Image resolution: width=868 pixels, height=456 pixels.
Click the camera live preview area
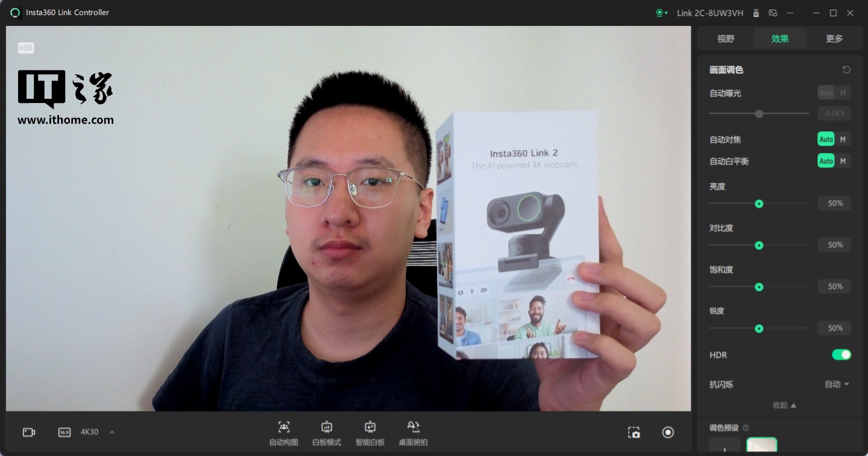tap(348, 218)
